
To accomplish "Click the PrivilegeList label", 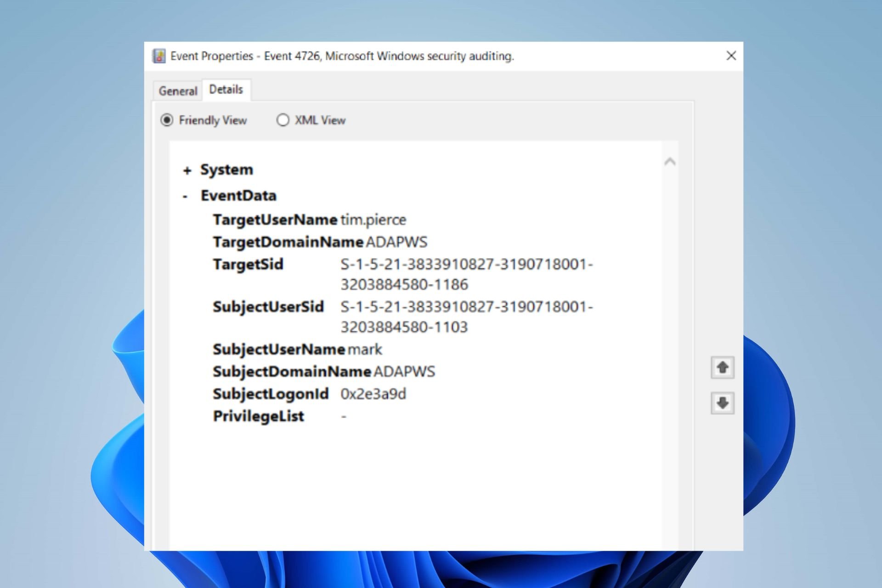I will (258, 417).
